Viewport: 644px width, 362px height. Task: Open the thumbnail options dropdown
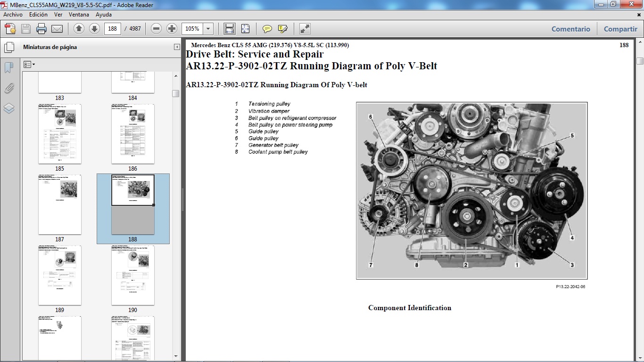coord(29,65)
